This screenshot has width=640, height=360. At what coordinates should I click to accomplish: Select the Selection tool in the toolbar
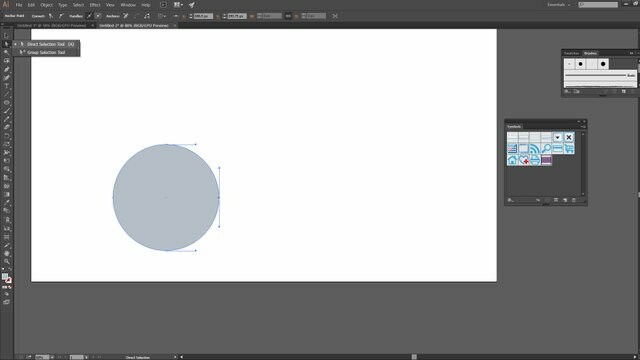[6, 36]
